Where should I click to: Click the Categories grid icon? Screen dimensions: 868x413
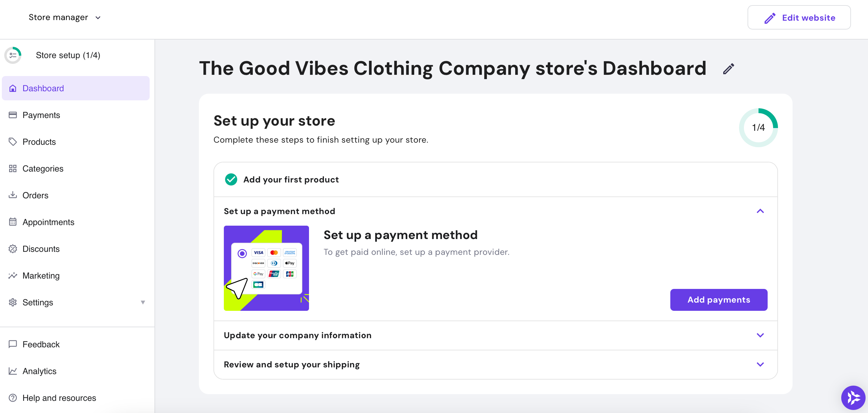click(x=13, y=168)
